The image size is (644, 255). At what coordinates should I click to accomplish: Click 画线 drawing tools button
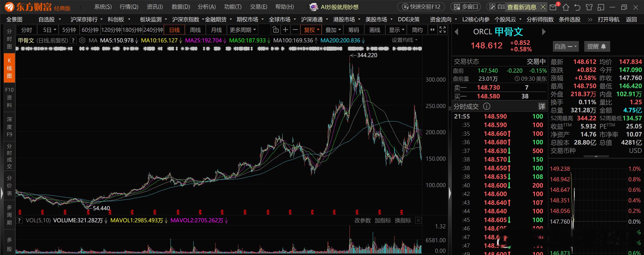[x=375, y=30]
